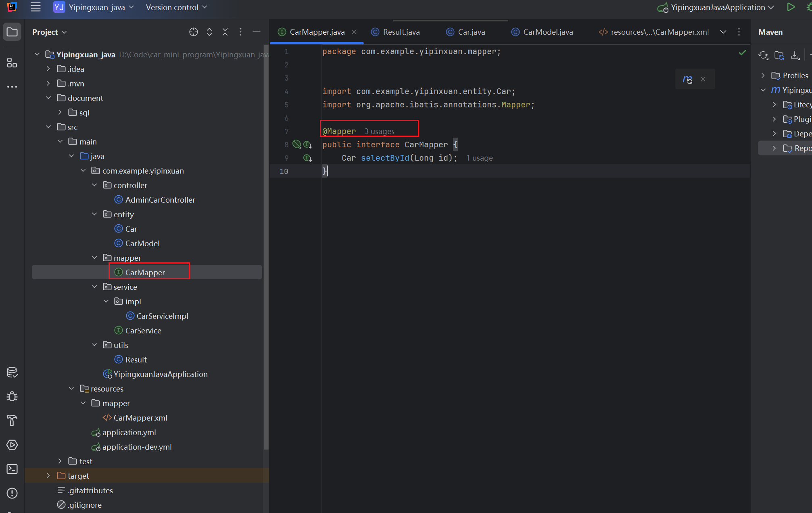The height and width of the screenshot is (513, 812).
Task: Collapse all in the Project tree toolbar
Action: (x=225, y=32)
